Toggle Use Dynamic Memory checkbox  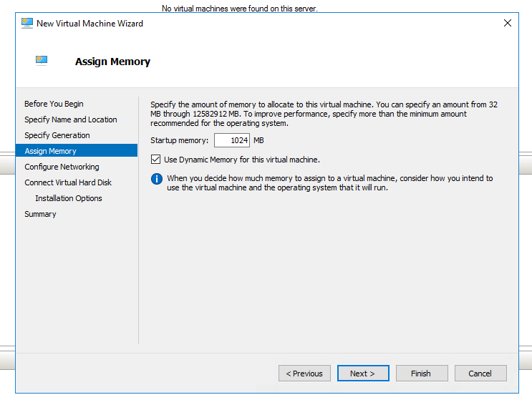[156, 160]
